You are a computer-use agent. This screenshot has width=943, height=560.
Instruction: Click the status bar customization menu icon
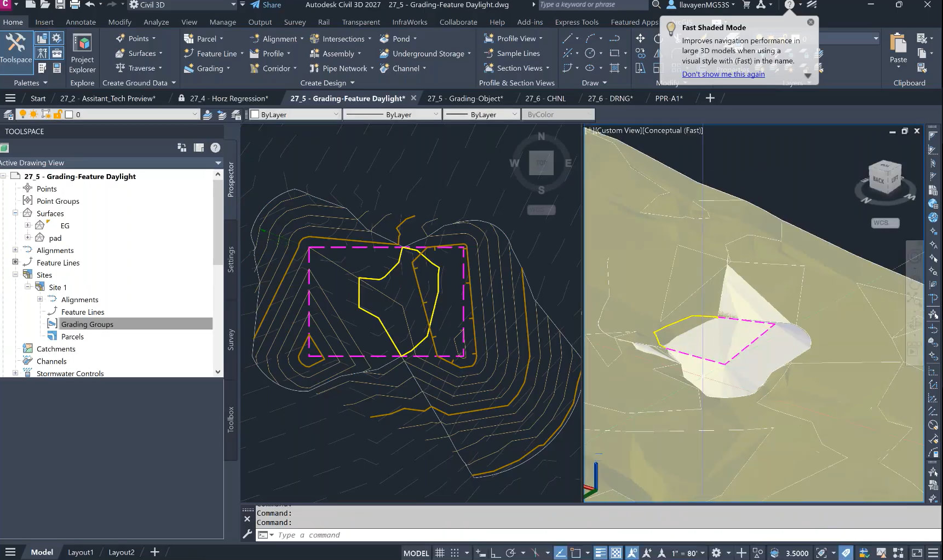(933, 553)
